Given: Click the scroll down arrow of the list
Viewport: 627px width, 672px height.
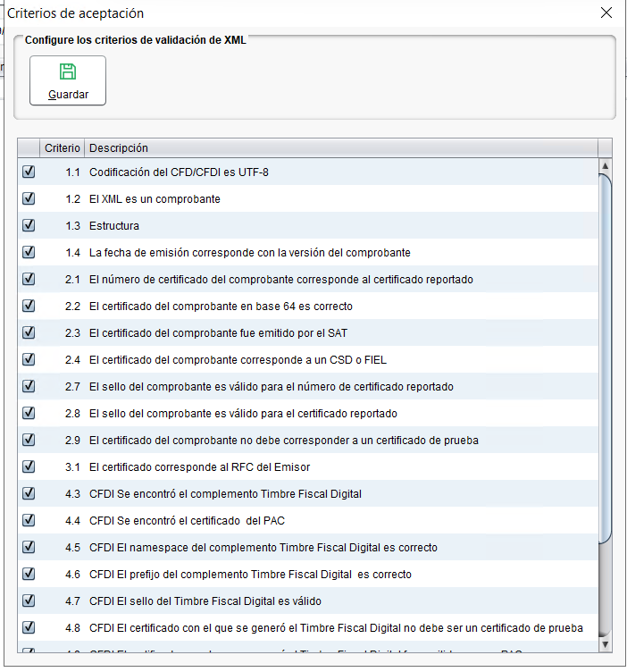Looking at the screenshot, I should (x=605, y=643).
